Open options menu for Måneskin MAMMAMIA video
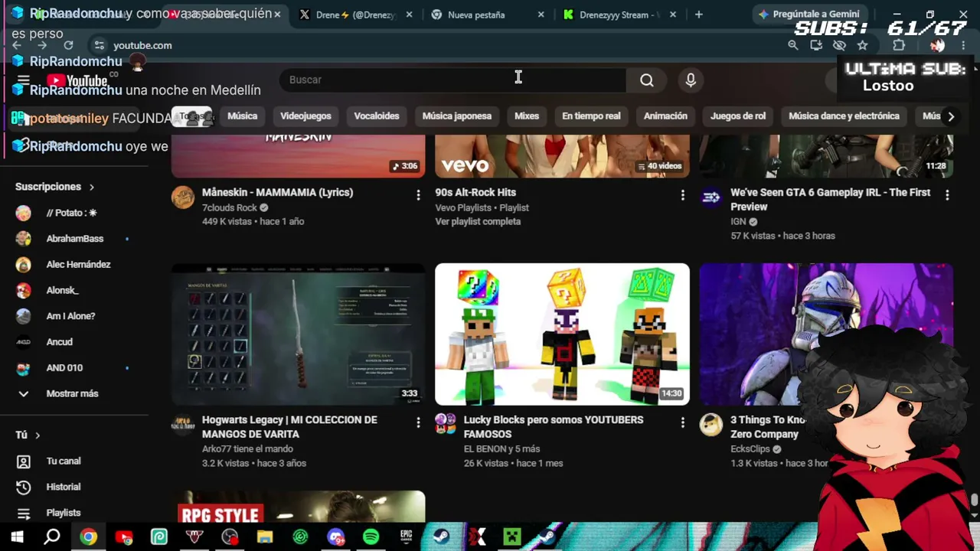The height and width of the screenshot is (551, 980). (418, 195)
